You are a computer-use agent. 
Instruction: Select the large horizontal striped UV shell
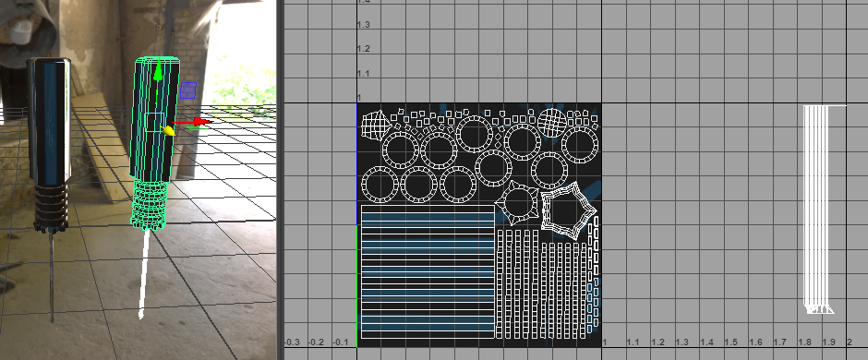(x=428, y=271)
